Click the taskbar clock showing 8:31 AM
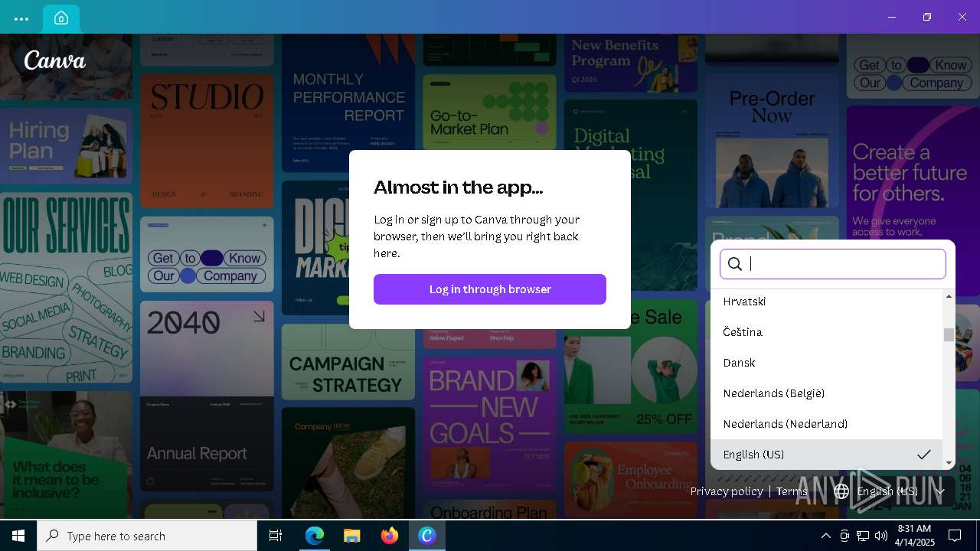 point(915,536)
